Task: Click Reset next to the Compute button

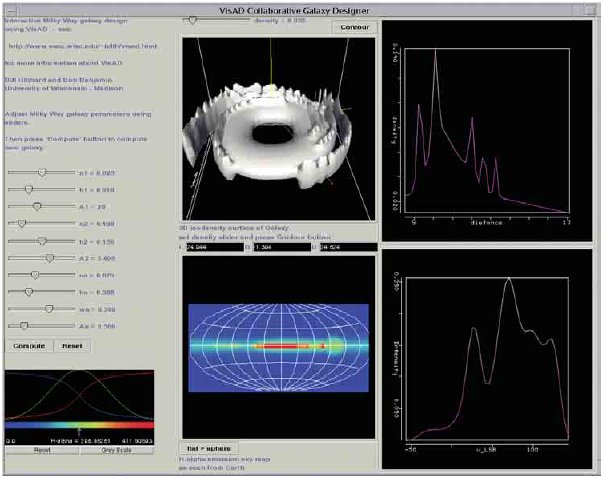Action: point(72,346)
